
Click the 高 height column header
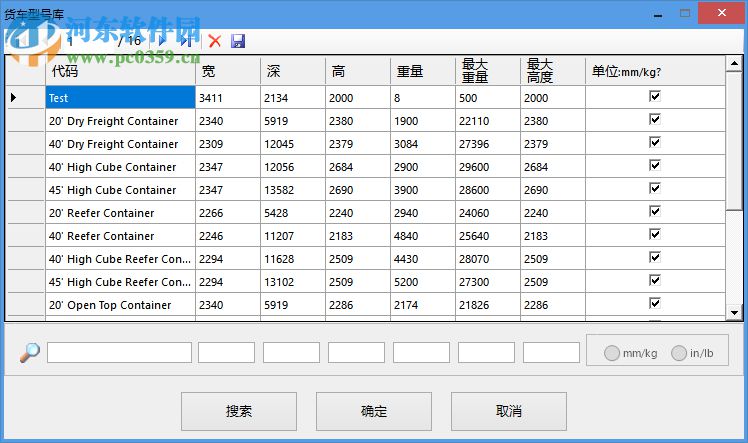358,71
